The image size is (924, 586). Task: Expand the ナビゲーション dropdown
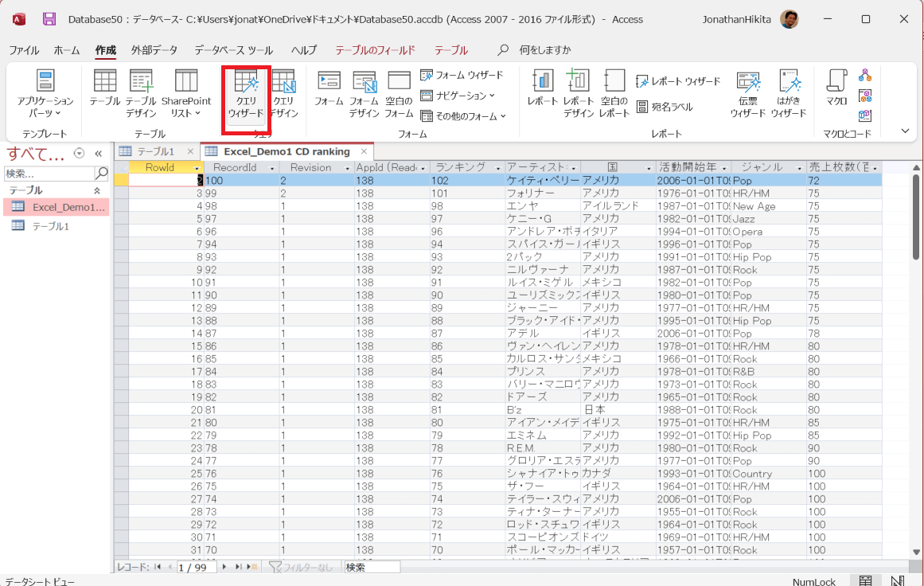click(458, 96)
